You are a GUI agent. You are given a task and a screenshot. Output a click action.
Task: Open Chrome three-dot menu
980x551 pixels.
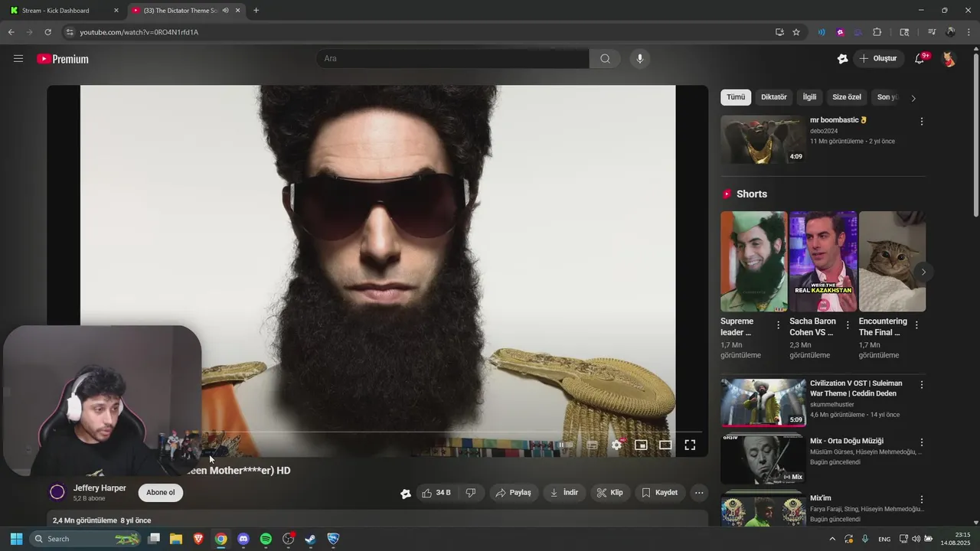(969, 32)
